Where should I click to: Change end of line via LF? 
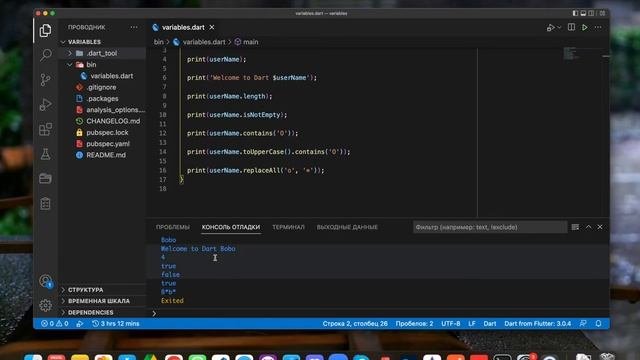click(472, 324)
